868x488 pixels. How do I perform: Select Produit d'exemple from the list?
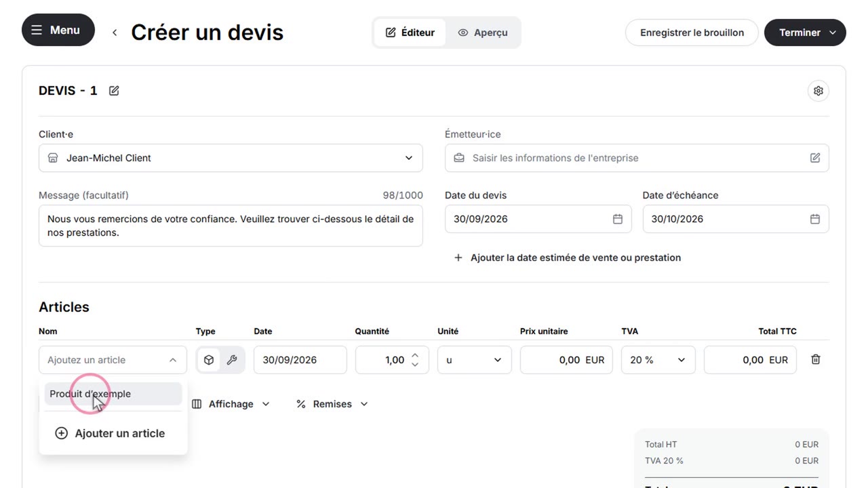click(113, 394)
